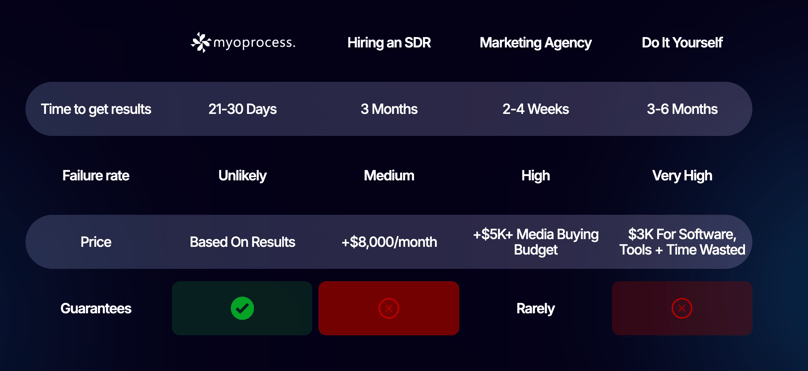The width and height of the screenshot is (808, 371).
Task: Click the 3 Months cell
Action: pos(389,109)
